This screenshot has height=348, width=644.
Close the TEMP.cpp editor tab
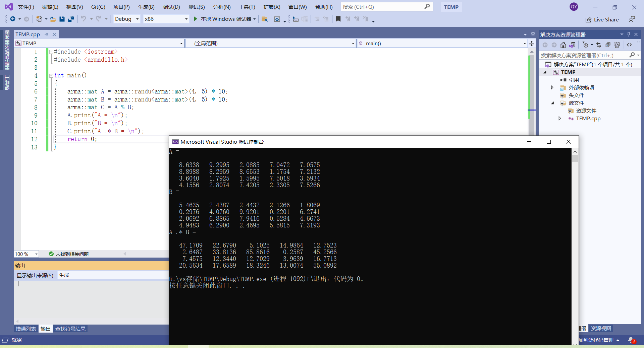[54, 34]
